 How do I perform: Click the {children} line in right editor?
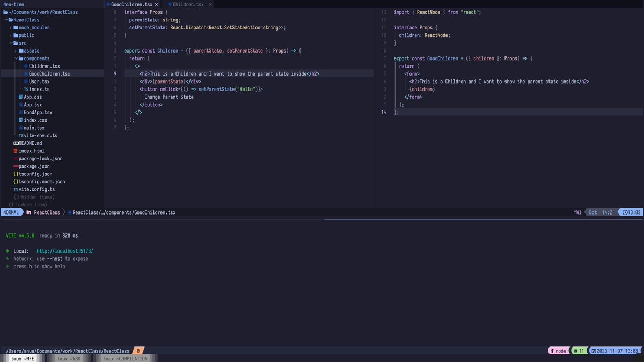click(422, 89)
